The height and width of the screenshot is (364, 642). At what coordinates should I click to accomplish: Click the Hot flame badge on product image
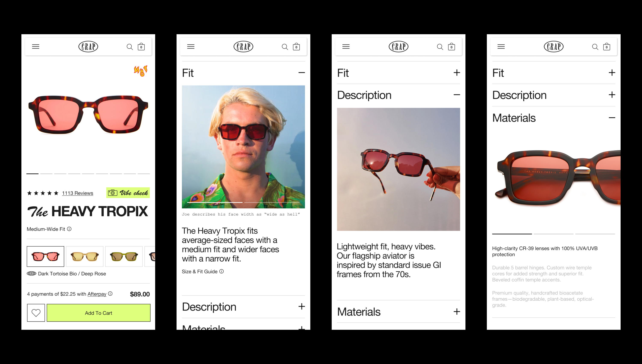click(x=141, y=71)
